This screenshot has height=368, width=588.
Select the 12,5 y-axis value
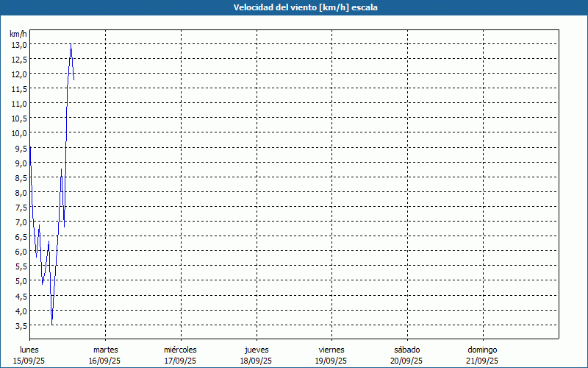20,60
